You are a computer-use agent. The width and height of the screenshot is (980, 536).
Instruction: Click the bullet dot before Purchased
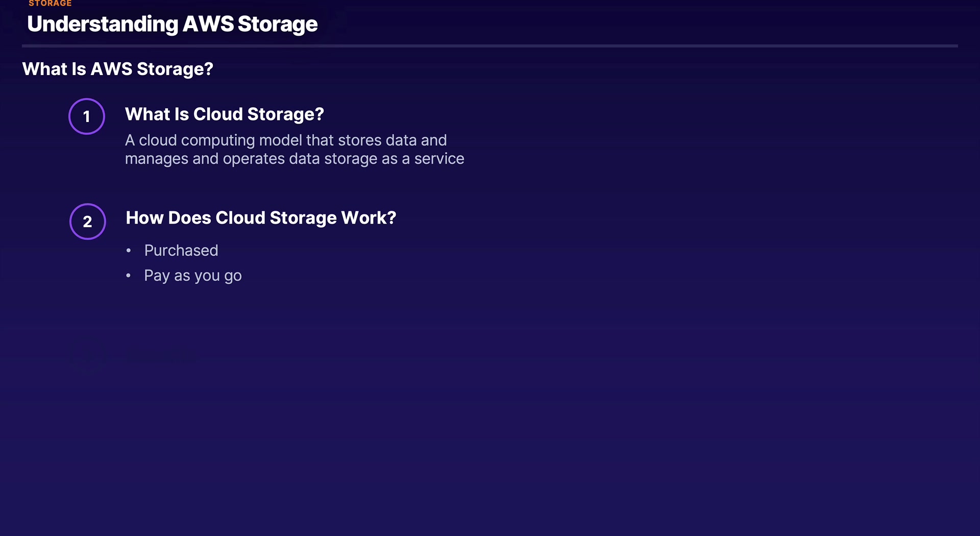(x=129, y=251)
